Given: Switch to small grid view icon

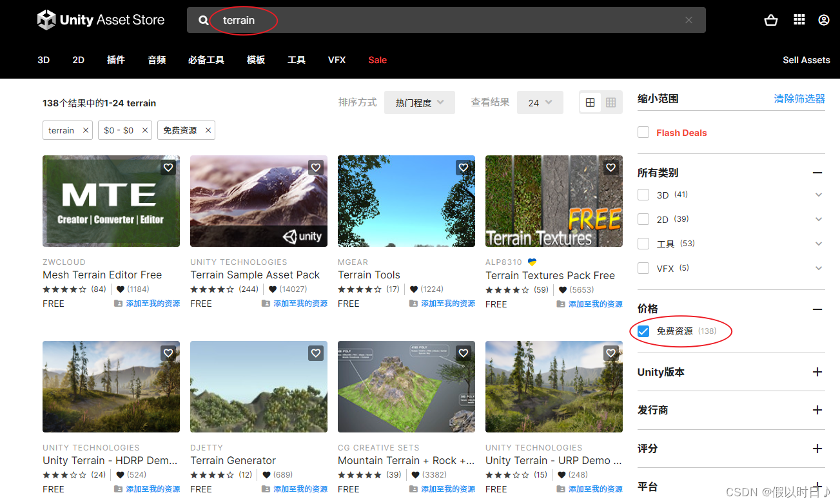Looking at the screenshot, I should point(611,102).
